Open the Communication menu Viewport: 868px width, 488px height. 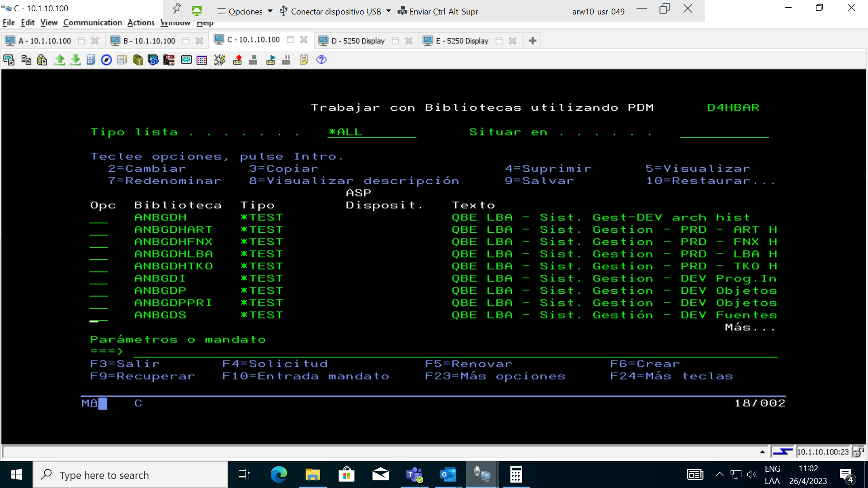92,23
